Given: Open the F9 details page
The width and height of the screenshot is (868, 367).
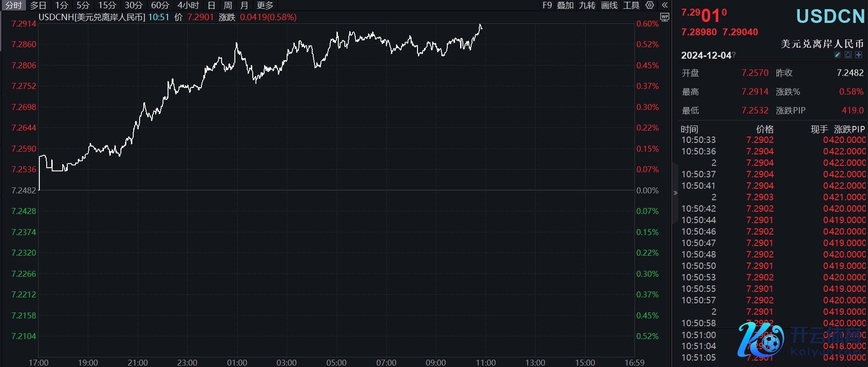Looking at the screenshot, I should pos(547,5).
